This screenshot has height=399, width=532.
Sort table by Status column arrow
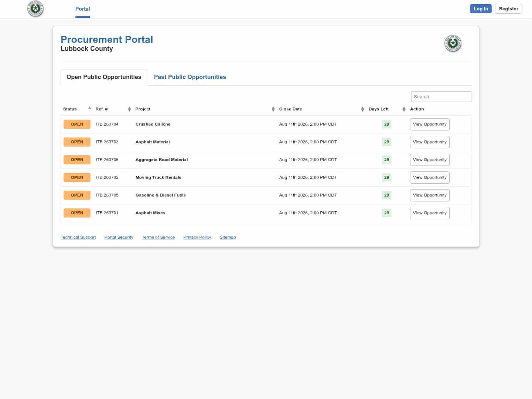tap(89, 108)
